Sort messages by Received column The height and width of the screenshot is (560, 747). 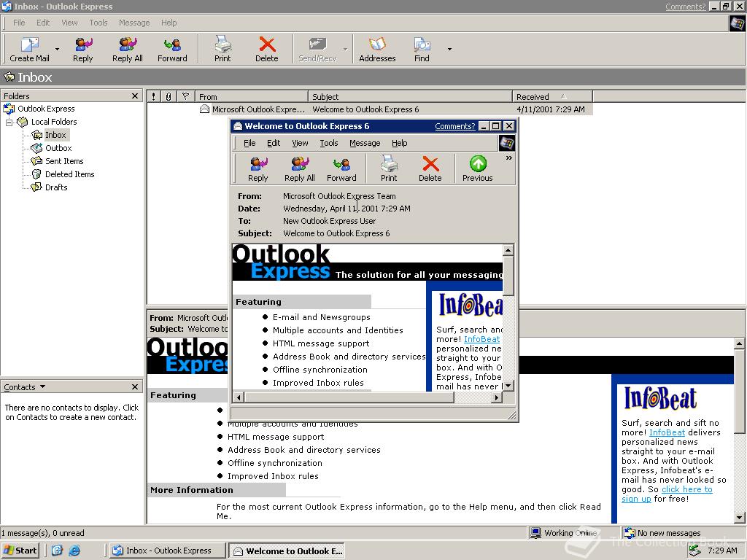[x=553, y=97]
